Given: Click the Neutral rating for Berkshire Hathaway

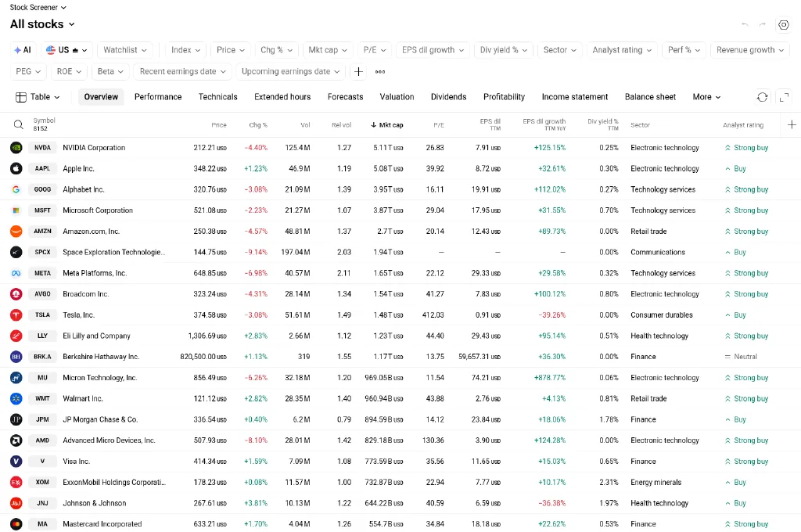Looking at the screenshot, I should pyautogui.click(x=741, y=357).
